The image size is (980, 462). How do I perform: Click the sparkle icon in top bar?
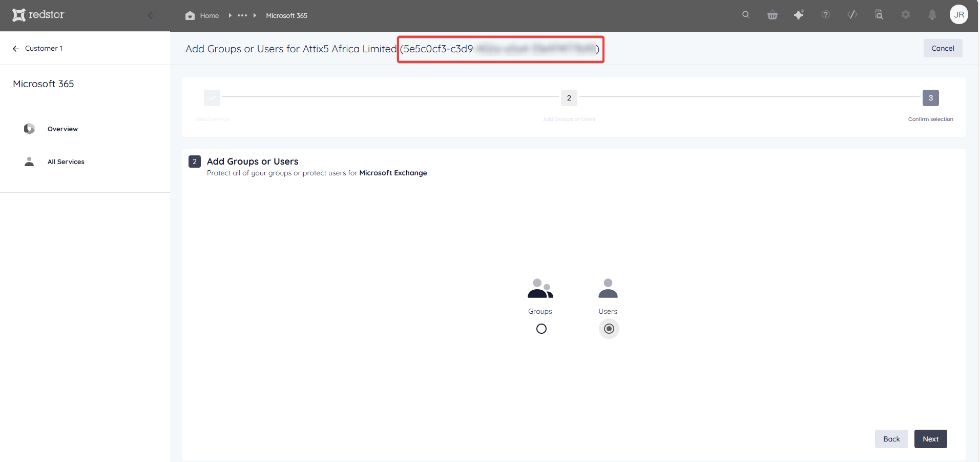799,15
